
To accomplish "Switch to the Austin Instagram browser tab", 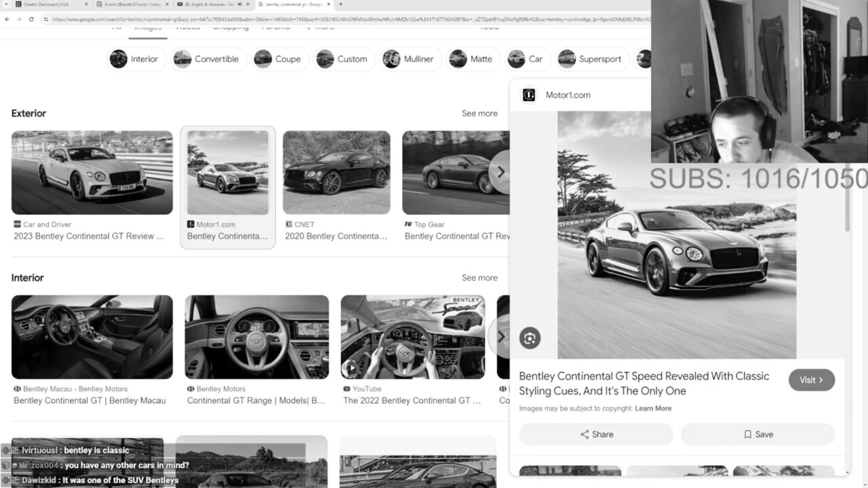I will tap(132, 4).
